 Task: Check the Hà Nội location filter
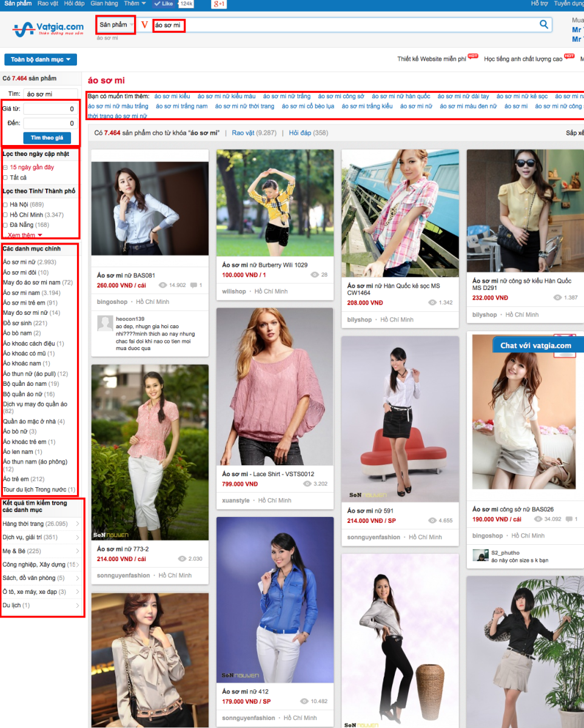(5, 205)
